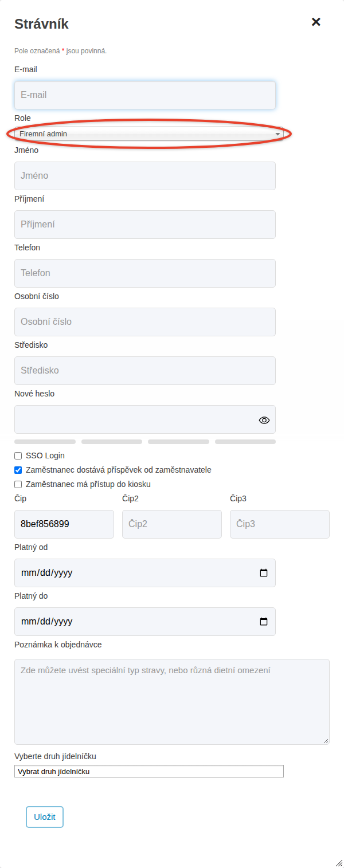Uncheck Zaměstnanec dostává příspěvek od zaměstnavatele
The height and width of the screenshot is (868, 344).
coord(18,470)
